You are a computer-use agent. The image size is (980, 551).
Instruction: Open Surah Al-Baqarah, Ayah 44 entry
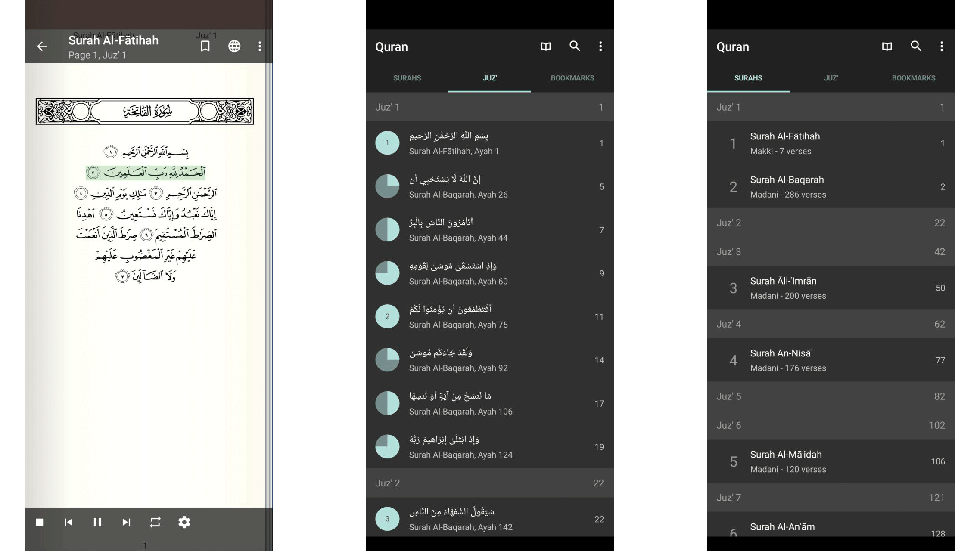[490, 230]
